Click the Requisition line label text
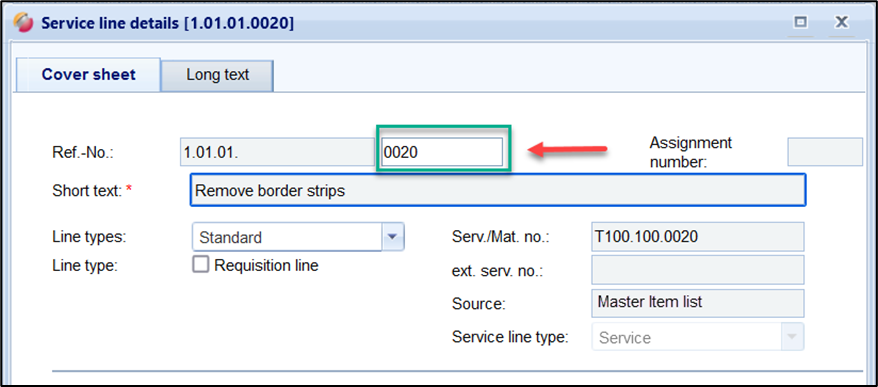Screen dimensions: 878x387 pyautogui.click(x=266, y=265)
